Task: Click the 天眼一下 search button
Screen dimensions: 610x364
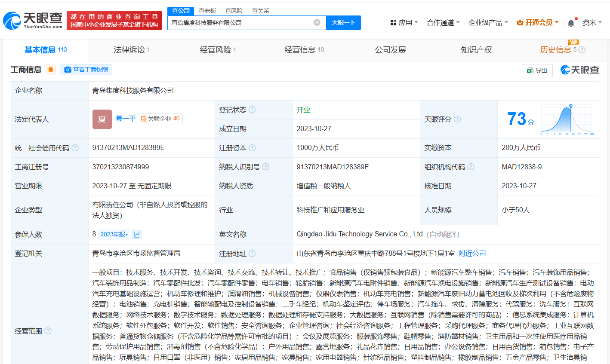Action: (x=343, y=22)
